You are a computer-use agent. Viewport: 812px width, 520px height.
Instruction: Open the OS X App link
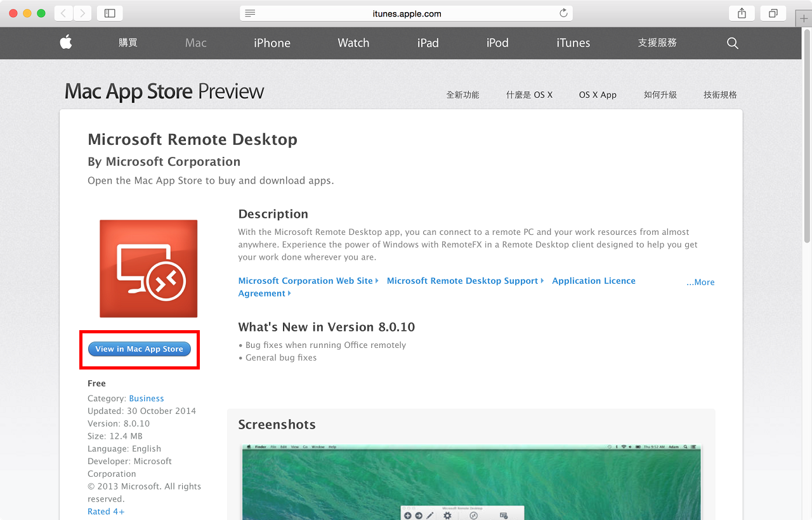point(598,95)
